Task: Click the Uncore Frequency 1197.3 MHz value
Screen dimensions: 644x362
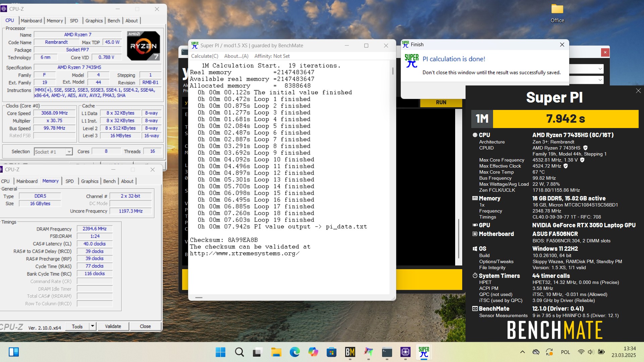Action: [x=131, y=211]
